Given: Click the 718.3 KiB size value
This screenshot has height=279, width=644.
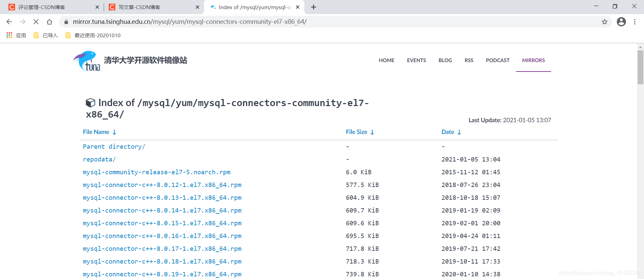Looking at the screenshot, I should [x=362, y=262].
